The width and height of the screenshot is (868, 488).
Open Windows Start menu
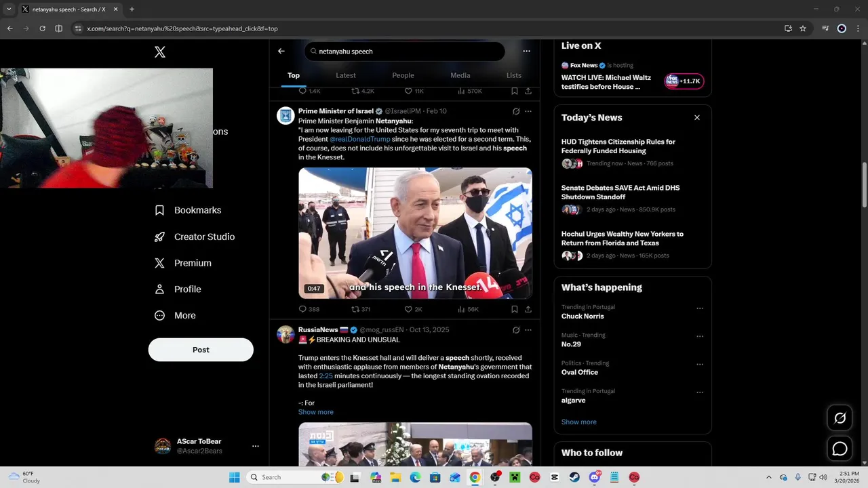coord(235,477)
